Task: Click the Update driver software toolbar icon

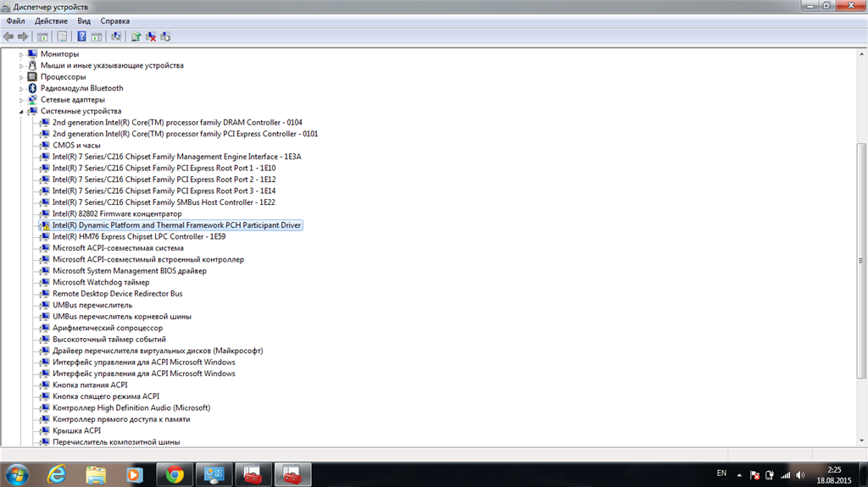Action: [136, 36]
